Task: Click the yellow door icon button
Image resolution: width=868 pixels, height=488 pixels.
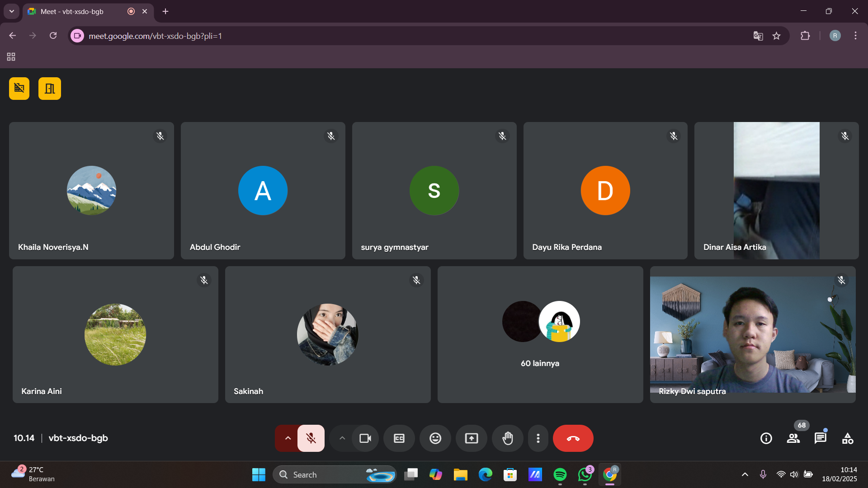Action: click(x=50, y=89)
